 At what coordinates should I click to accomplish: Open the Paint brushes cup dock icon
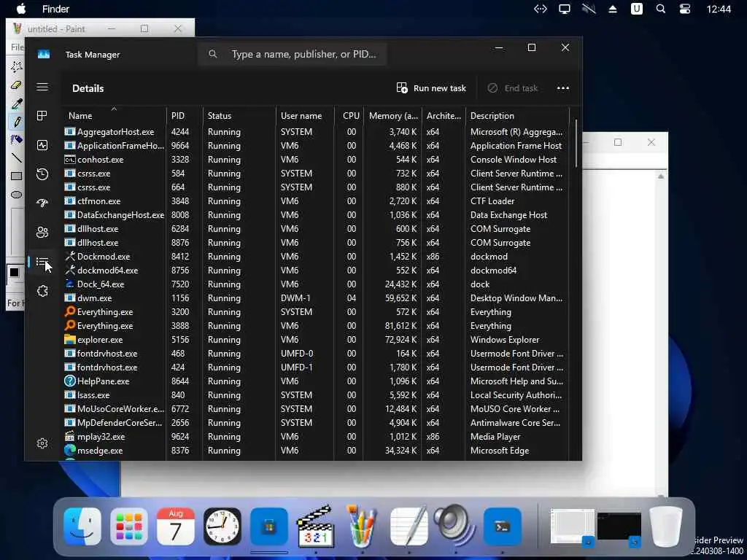(x=362, y=526)
